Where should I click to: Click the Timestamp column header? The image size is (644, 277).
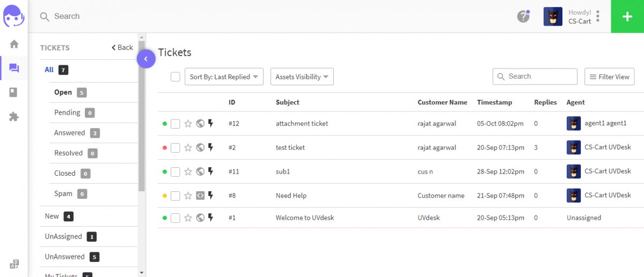(494, 102)
